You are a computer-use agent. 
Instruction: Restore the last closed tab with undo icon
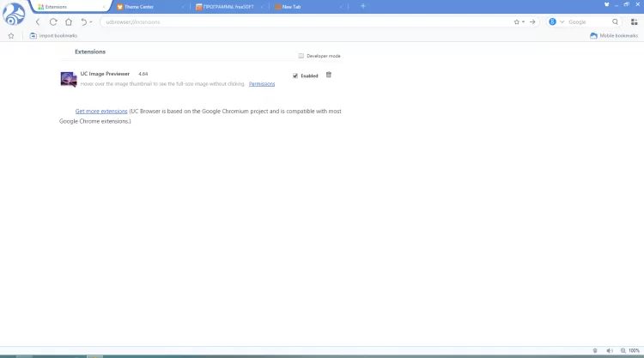coord(84,22)
